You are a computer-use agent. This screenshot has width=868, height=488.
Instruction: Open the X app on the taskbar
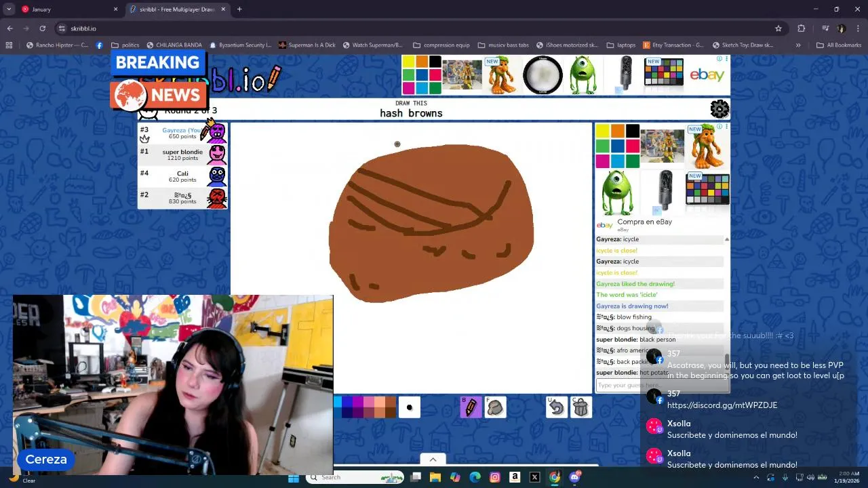534,478
